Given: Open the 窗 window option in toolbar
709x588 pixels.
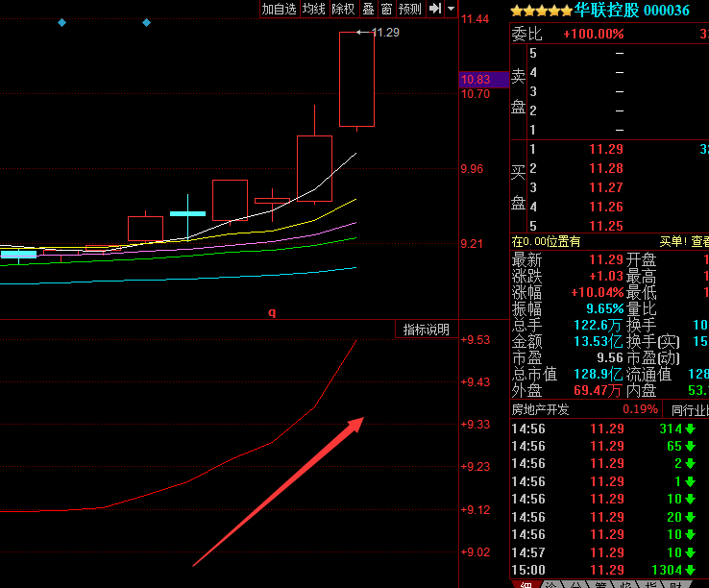Looking at the screenshot, I should [385, 9].
